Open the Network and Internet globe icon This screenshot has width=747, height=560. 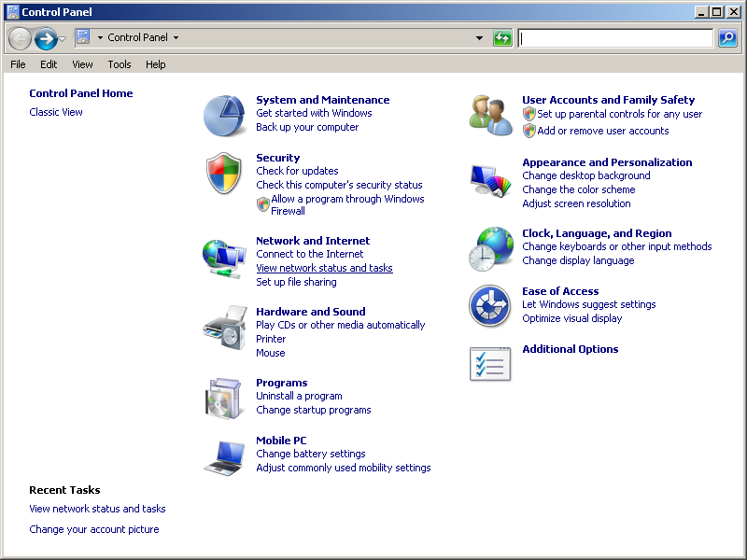click(x=224, y=259)
